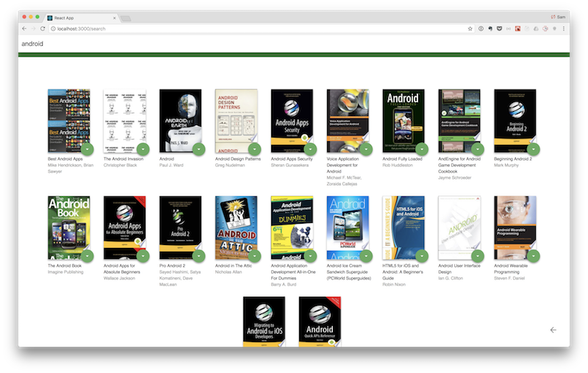Go back using browser back arrow
588x373 pixels.
coord(24,29)
